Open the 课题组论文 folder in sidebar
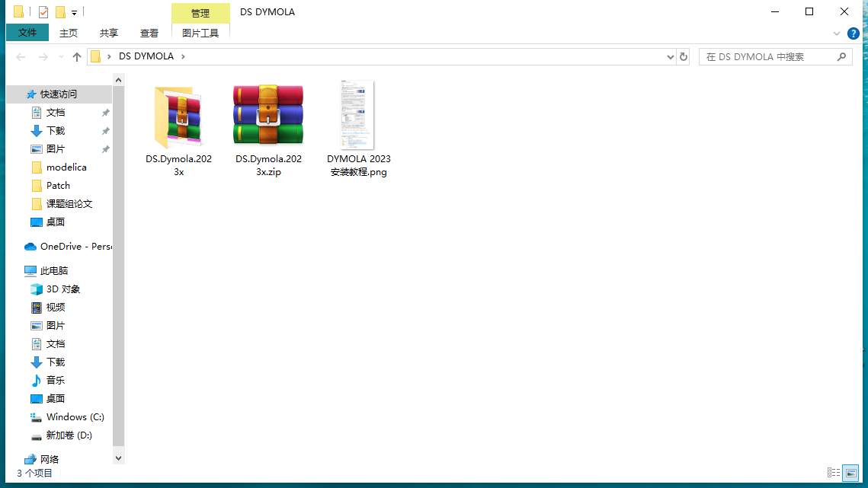Image resolution: width=868 pixels, height=488 pixels. [x=69, y=203]
